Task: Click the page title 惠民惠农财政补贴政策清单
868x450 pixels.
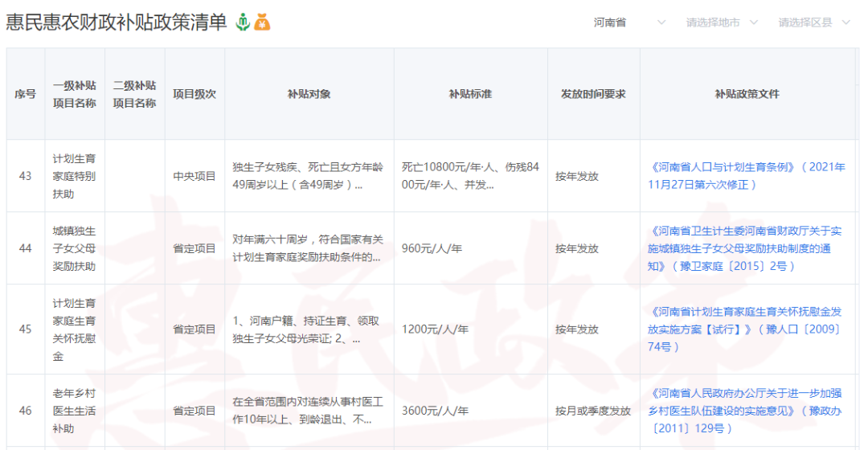Action: 117,22
